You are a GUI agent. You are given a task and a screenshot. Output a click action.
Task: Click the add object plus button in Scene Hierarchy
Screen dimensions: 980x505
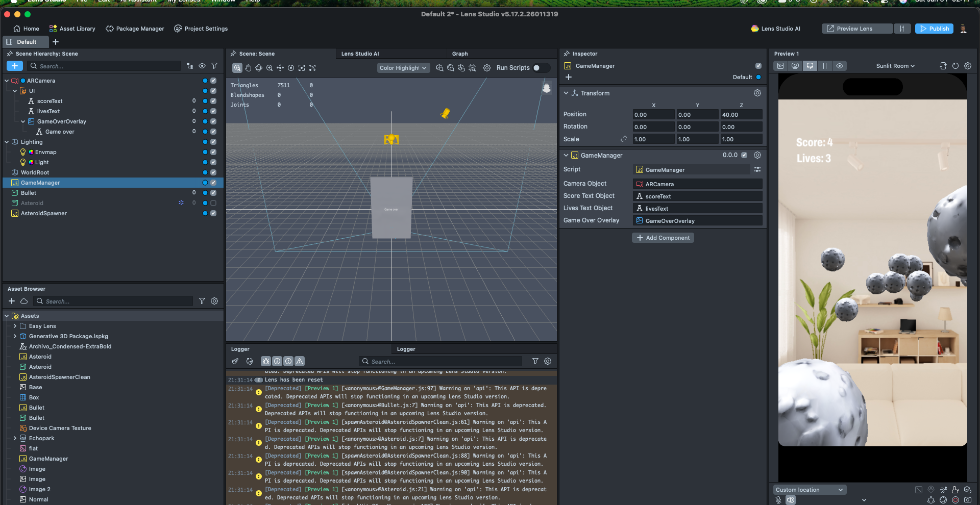15,66
